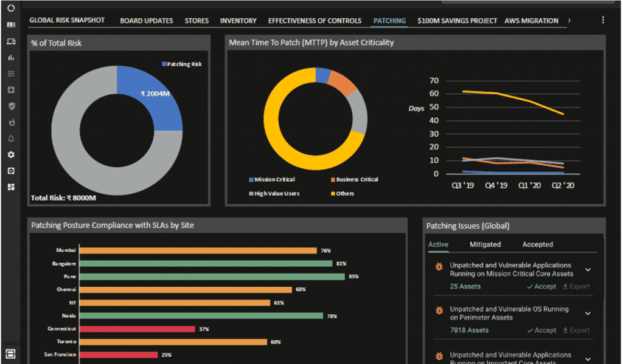Expand the OS Running on Perimeter Assets issue

tap(588, 314)
